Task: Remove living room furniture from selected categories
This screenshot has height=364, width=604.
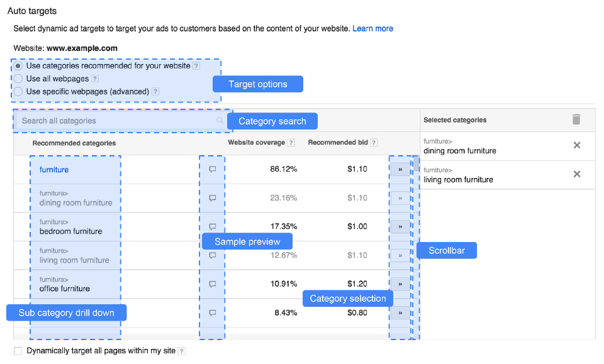Action: click(576, 174)
